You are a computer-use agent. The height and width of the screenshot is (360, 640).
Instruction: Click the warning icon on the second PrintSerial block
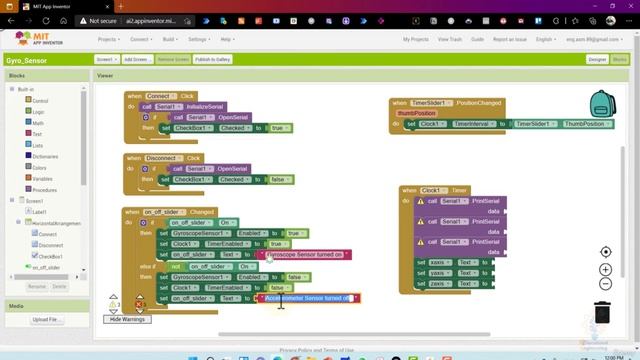[x=420, y=222]
